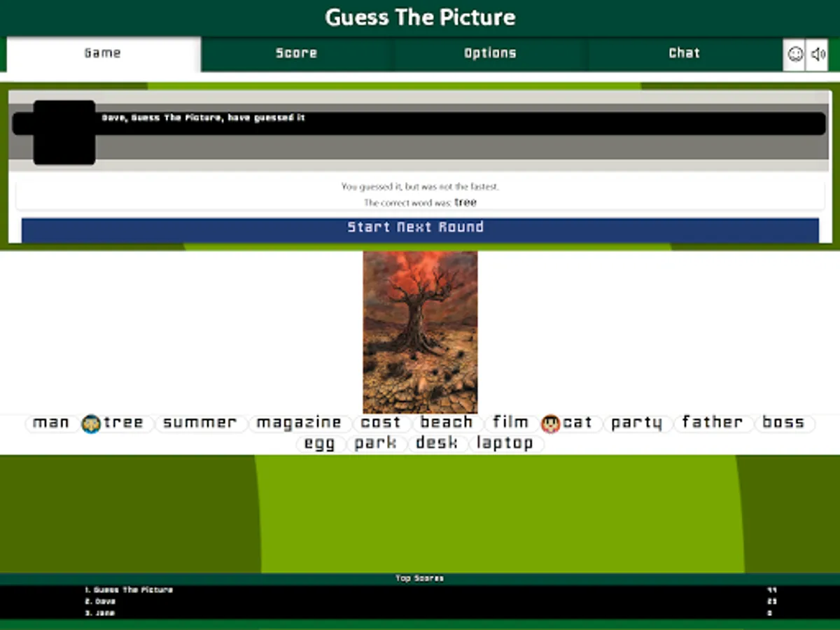Pick the word film
Screen dimensions: 840x630
coord(510,423)
